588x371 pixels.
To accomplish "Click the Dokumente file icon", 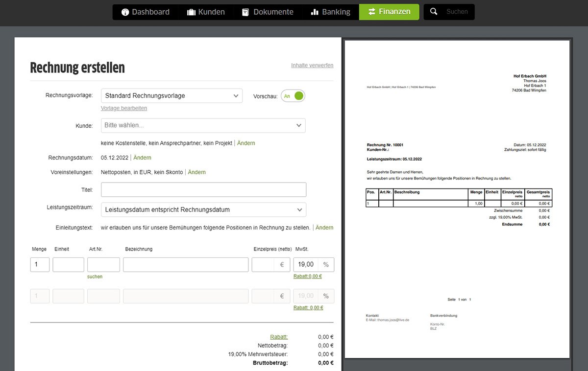I will 245,12.
